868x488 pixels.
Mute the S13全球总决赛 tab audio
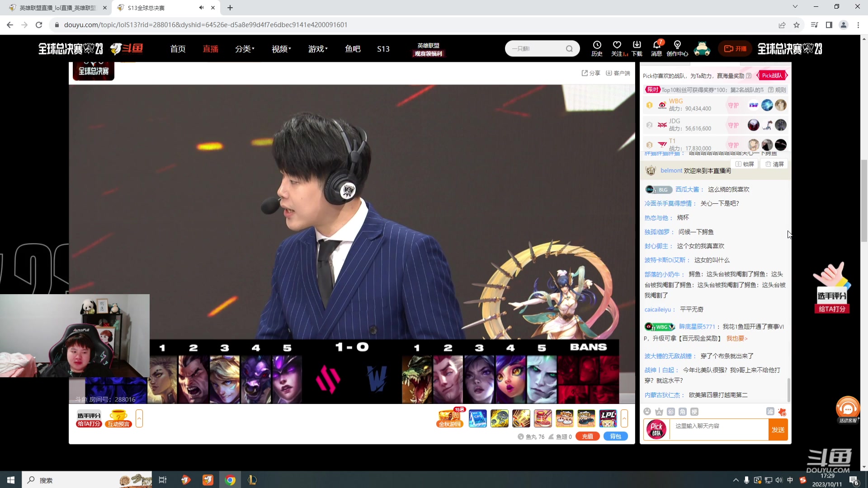(201, 8)
